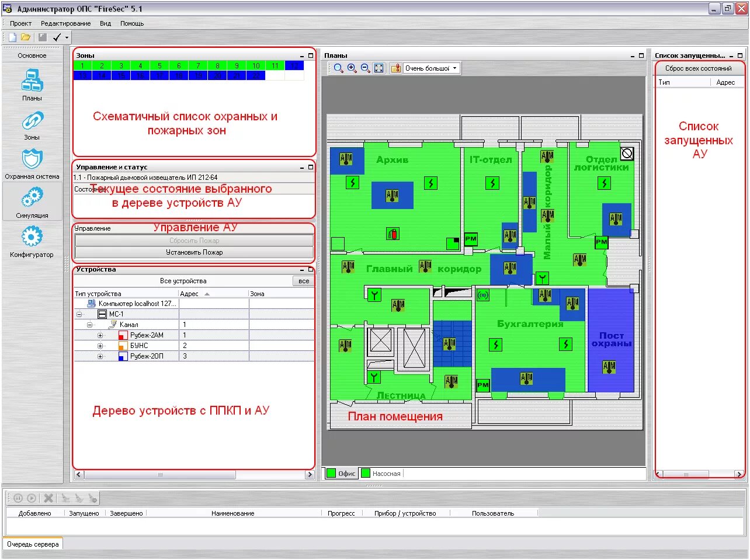Click the radio signal device icon in Бухгалтерия
Image resolution: width=750 pixels, height=560 pixels.
483,295
